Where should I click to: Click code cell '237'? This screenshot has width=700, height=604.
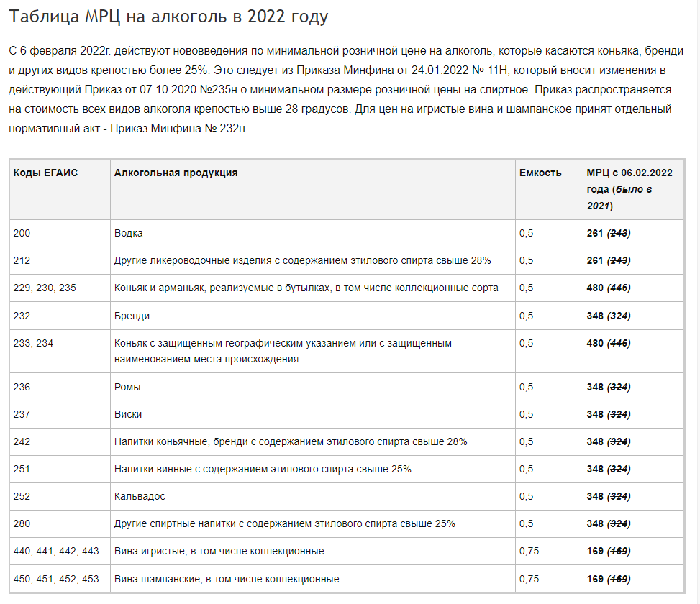click(60, 414)
